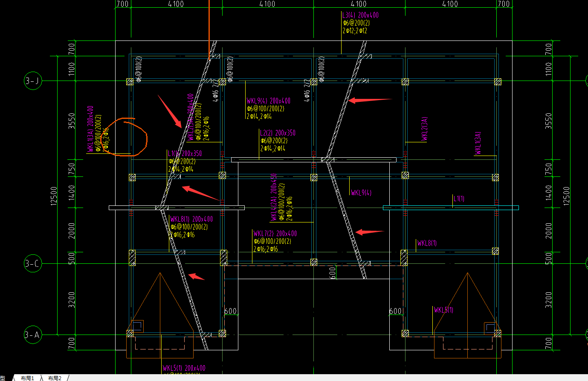
Task: Select the WKL9(4) 200x400 beam annotation
Action: tap(268, 101)
